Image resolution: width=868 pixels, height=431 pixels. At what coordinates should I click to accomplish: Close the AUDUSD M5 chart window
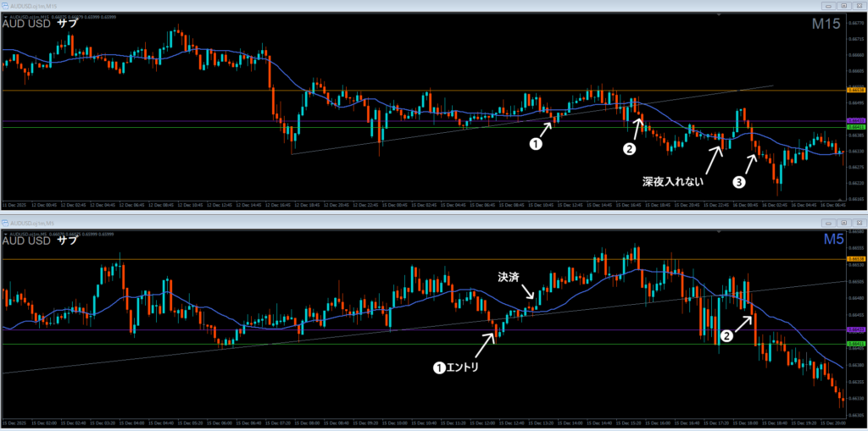[860, 223]
